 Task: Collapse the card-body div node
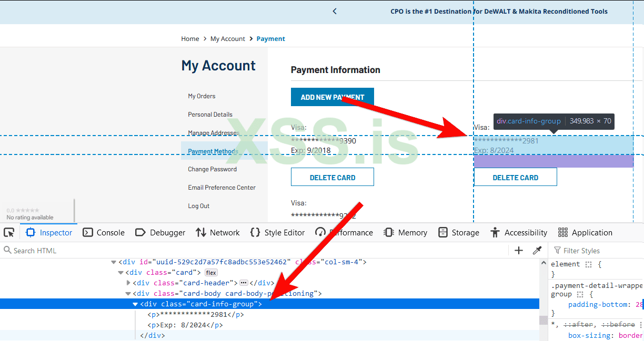coord(128,294)
